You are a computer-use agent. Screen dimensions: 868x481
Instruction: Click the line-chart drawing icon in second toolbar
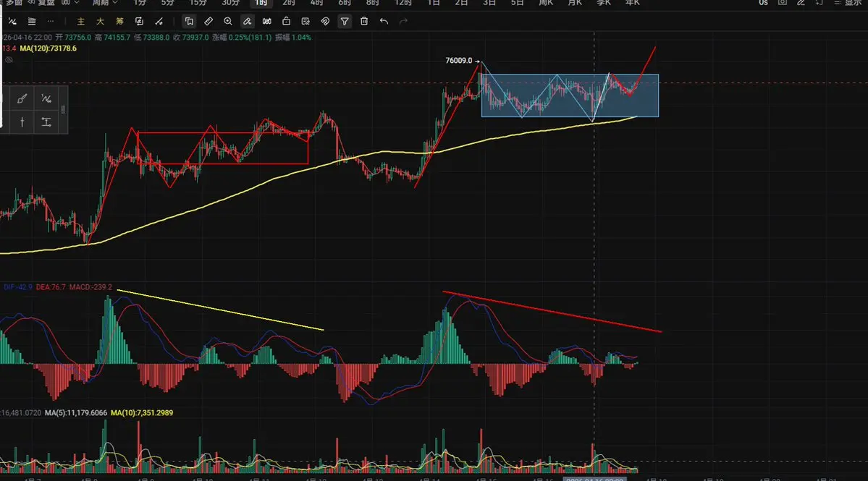[13, 22]
